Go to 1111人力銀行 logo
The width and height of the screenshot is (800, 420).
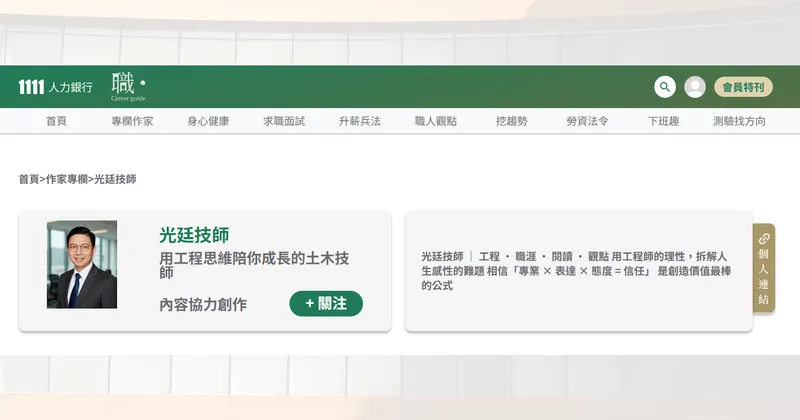coord(55,87)
